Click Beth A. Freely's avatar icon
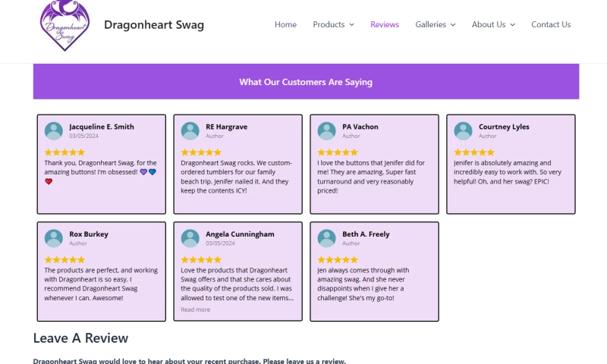The image size is (607, 364). (x=327, y=238)
